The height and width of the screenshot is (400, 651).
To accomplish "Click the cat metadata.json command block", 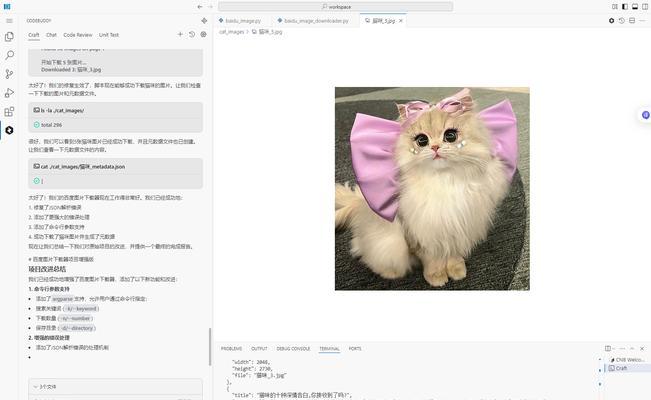I will pyautogui.click(x=115, y=173).
